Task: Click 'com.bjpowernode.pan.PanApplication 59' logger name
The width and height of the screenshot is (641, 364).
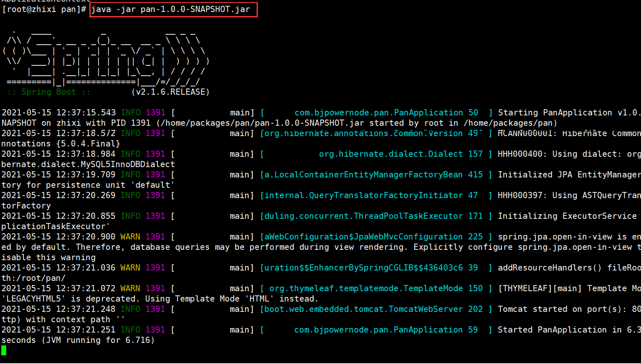Action: [x=386, y=330]
